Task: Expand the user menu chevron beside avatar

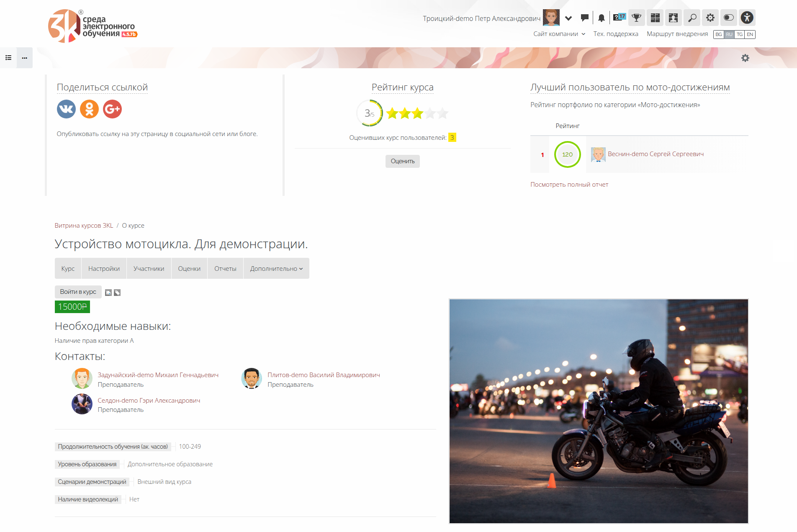Action: tap(568, 18)
